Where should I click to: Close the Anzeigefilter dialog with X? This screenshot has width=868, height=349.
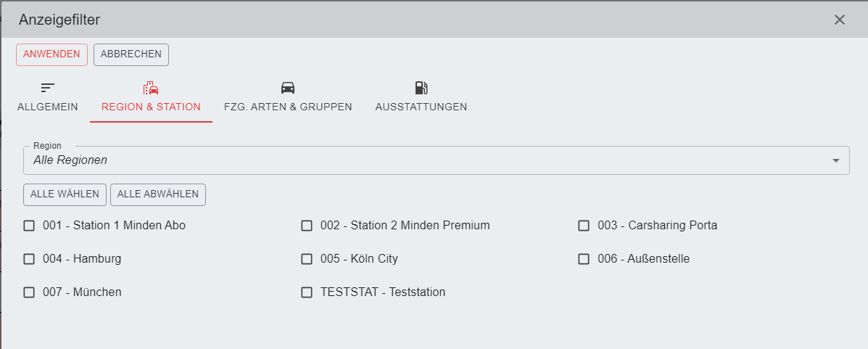click(x=840, y=20)
